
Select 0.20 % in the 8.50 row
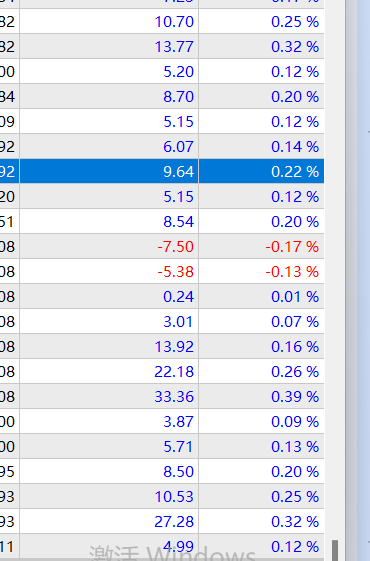point(295,472)
